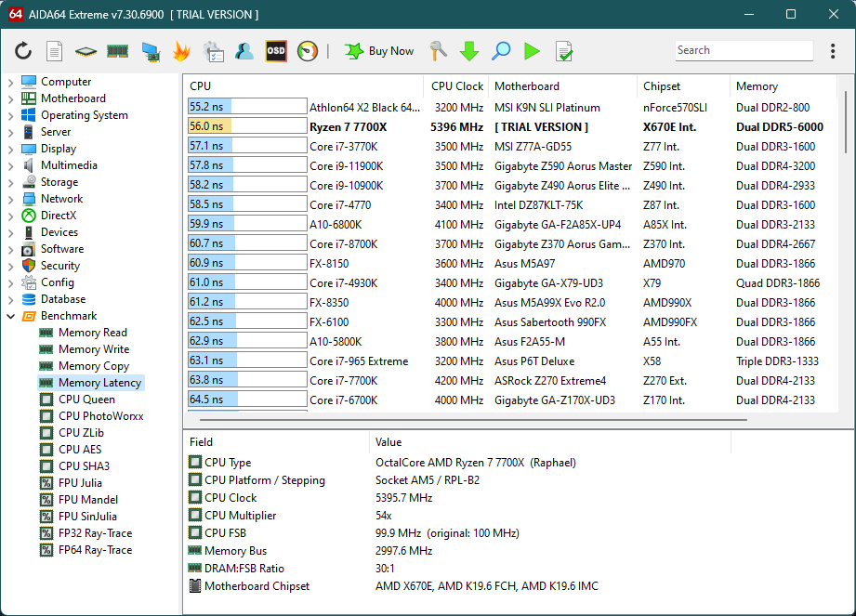This screenshot has height=616, width=856.
Task: Open the FP64 Ray-Trace benchmark
Action: pos(96,550)
